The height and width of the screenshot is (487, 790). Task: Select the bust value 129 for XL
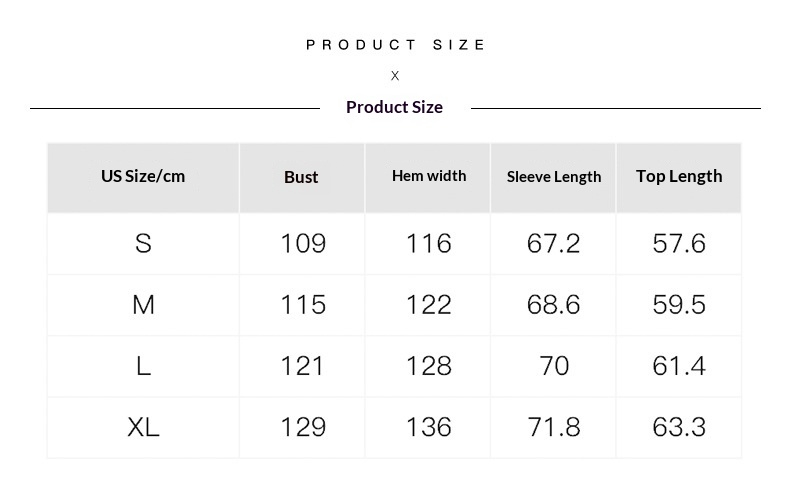coord(302,427)
